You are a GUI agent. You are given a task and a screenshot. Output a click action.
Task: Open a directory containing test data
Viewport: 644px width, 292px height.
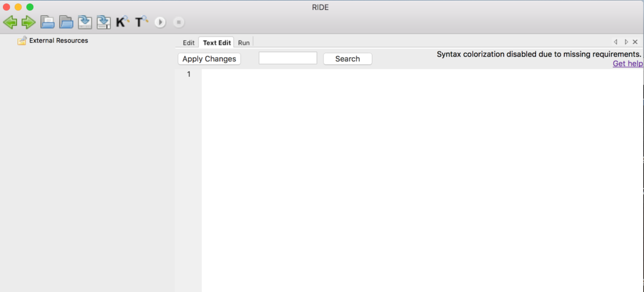coord(66,21)
